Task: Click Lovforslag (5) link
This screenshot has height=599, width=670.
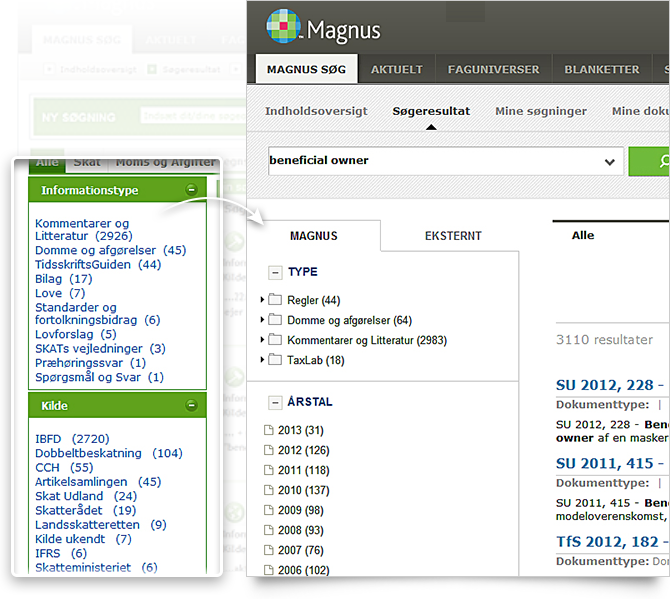Action: pos(76,335)
